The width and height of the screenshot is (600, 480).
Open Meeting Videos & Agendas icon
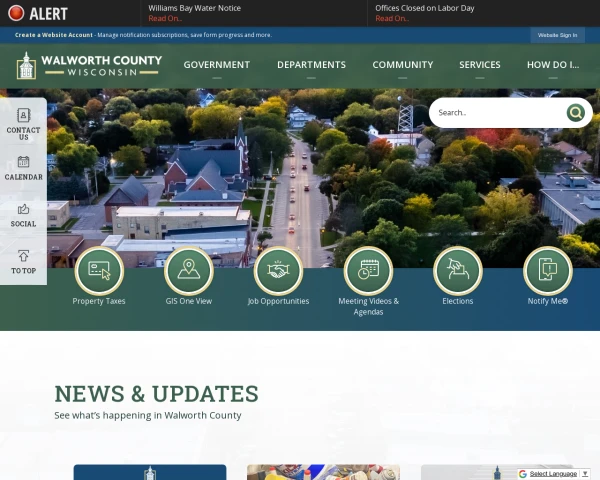[x=368, y=270]
